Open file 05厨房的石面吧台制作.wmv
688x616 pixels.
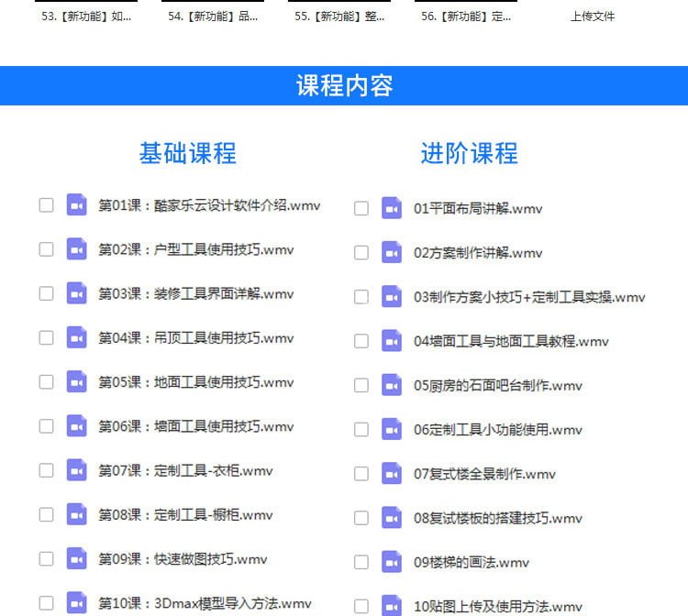(498, 385)
